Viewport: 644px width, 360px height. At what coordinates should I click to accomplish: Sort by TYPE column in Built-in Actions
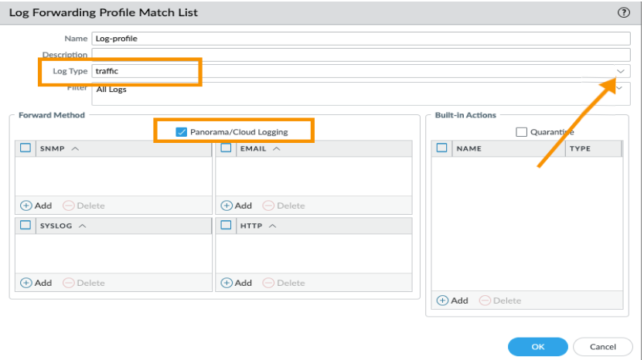click(x=580, y=149)
